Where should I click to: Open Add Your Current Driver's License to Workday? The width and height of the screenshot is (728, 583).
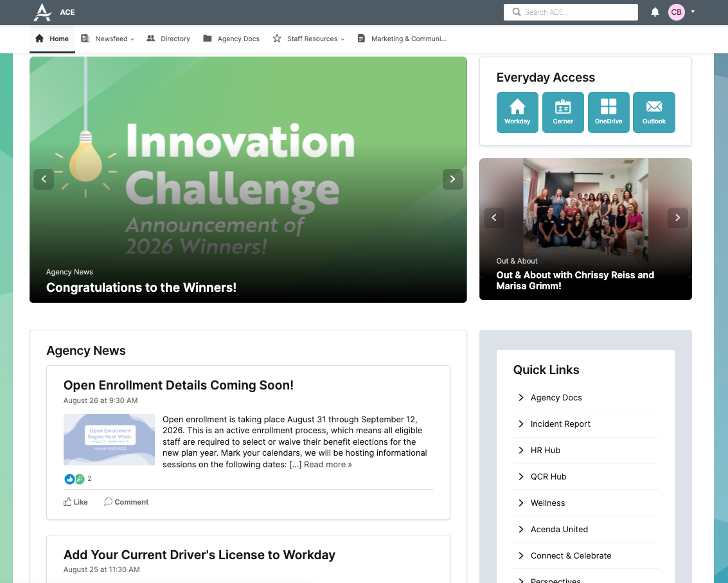click(199, 555)
